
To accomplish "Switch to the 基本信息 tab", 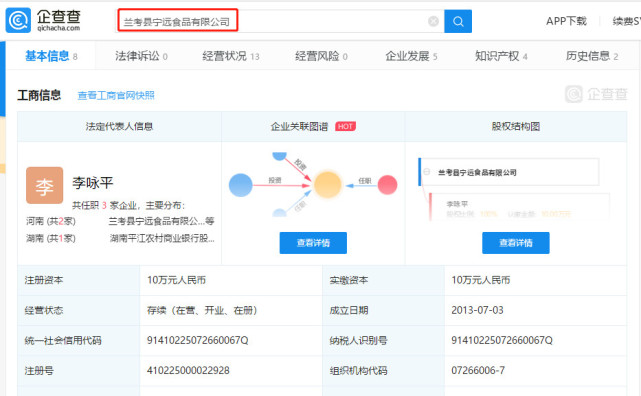I will 51,56.
